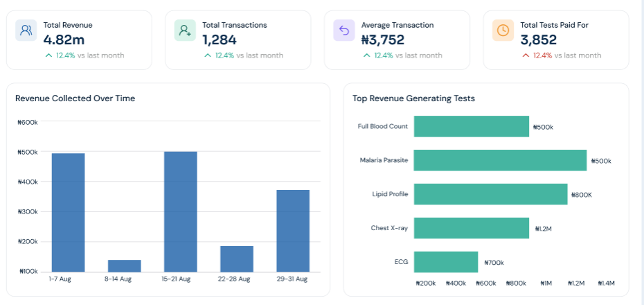Click the green trend arrow under Total Revenue
This screenshot has width=644, height=305.
pos(48,55)
